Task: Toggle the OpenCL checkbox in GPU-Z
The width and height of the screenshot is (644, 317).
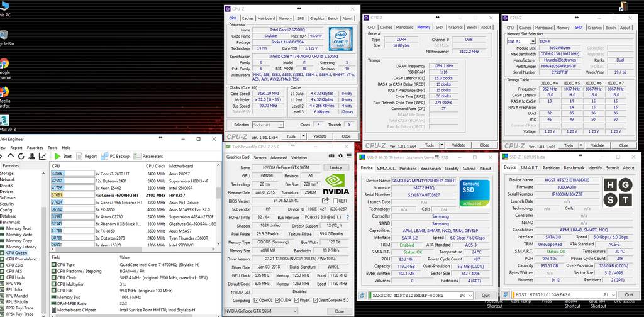Action: coord(257,300)
